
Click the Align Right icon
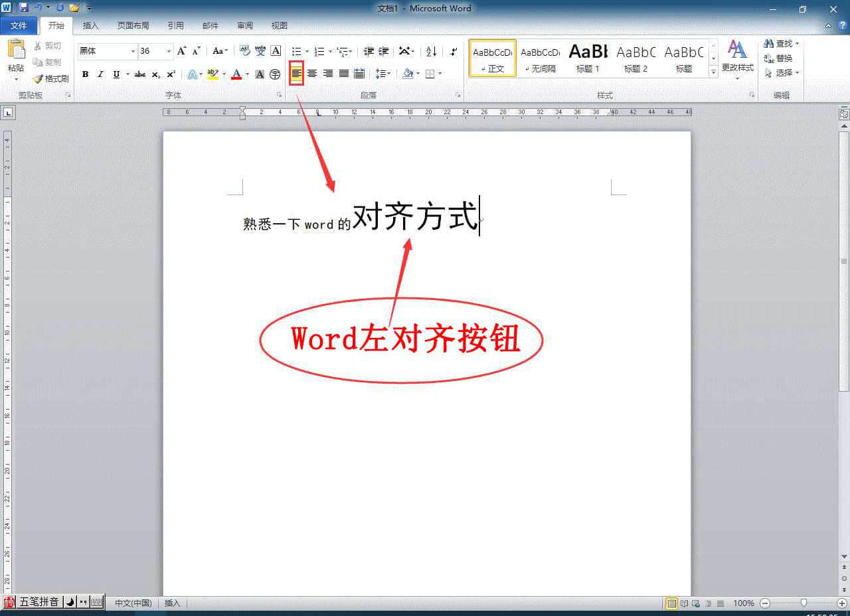(328, 74)
